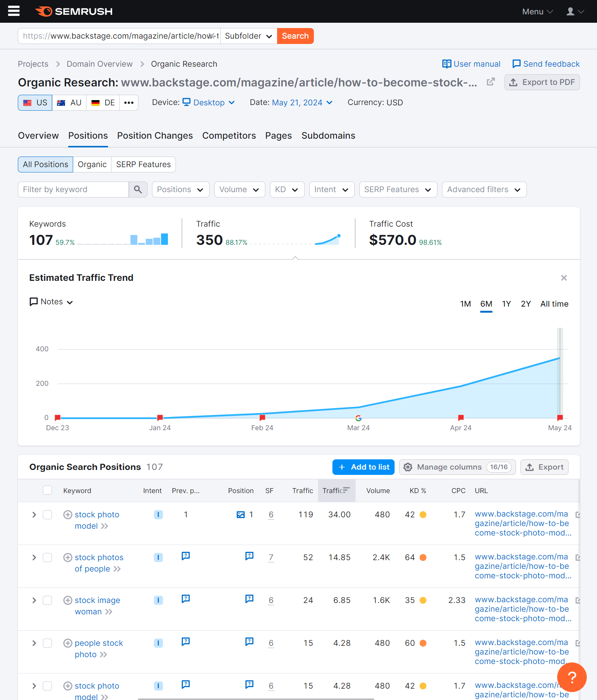Close the Estimated Traffic Trend panel
Screen dimensions: 597x700
click(564, 278)
